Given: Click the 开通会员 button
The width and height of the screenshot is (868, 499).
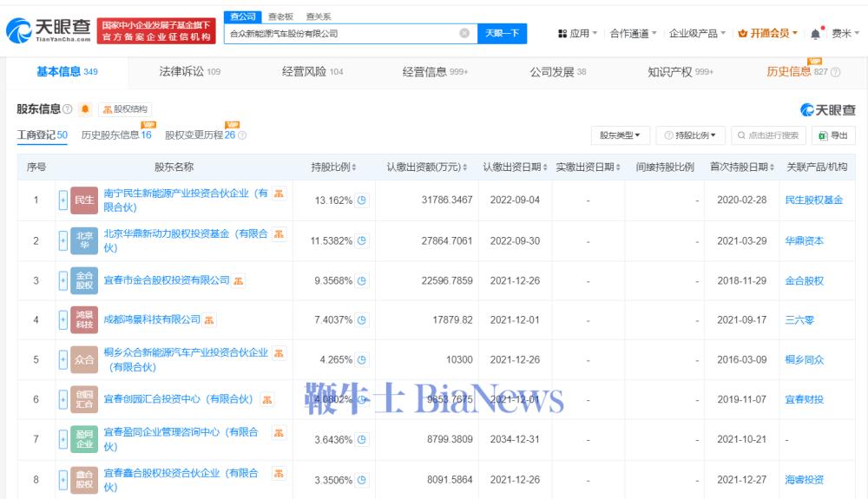Looking at the screenshot, I should (768, 34).
